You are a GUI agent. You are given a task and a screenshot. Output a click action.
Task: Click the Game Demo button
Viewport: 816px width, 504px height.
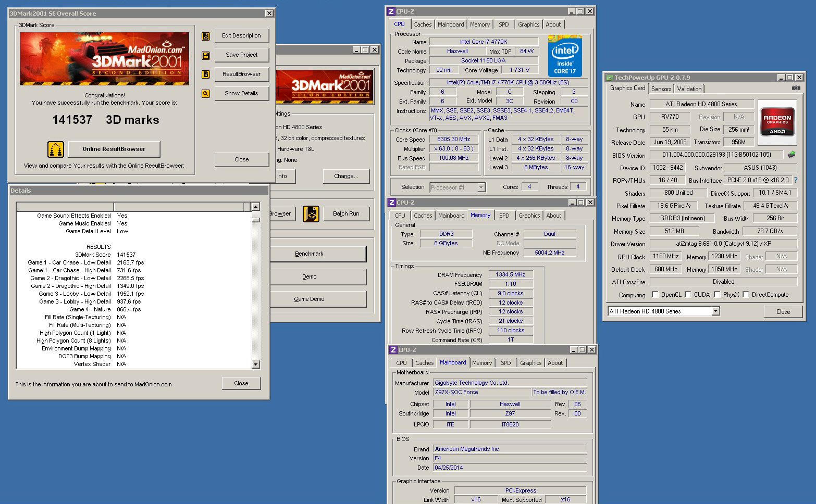(318, 299)
